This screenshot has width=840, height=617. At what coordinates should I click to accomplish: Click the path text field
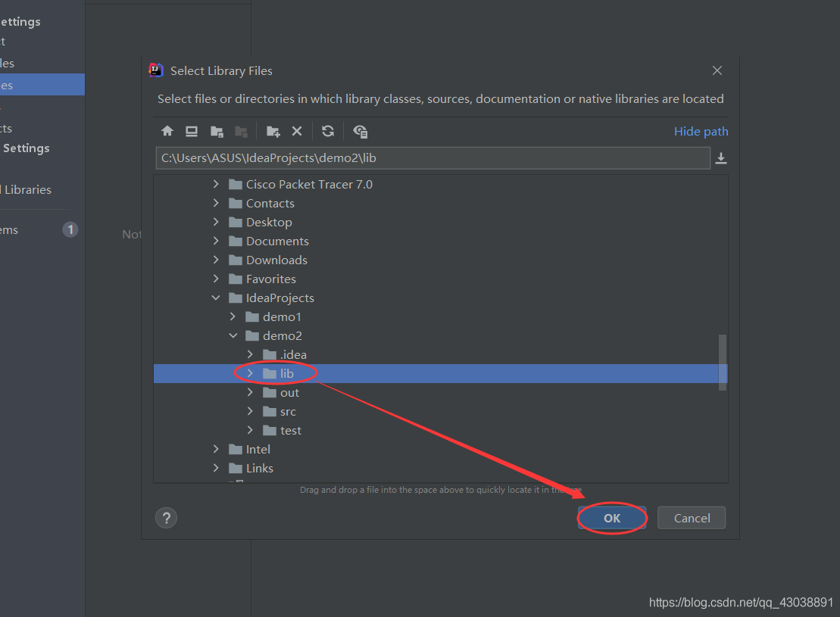432,158
